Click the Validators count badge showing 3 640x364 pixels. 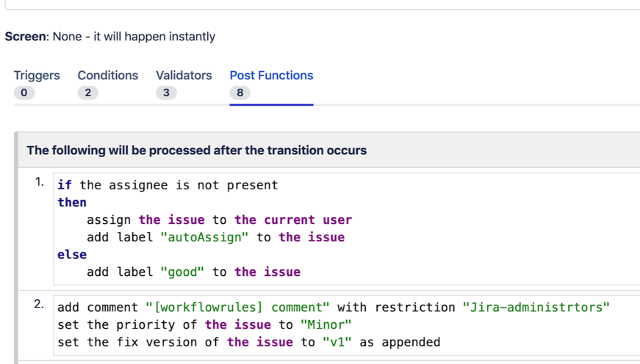coord(166,92)
